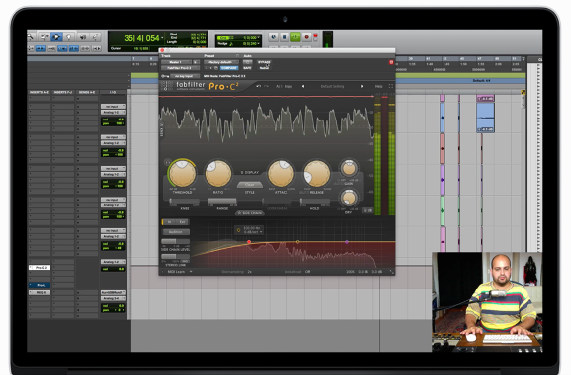Viewport: 571px width, 375px height.
Task: Select the Trim tool
Action: (x=44, y=37)
